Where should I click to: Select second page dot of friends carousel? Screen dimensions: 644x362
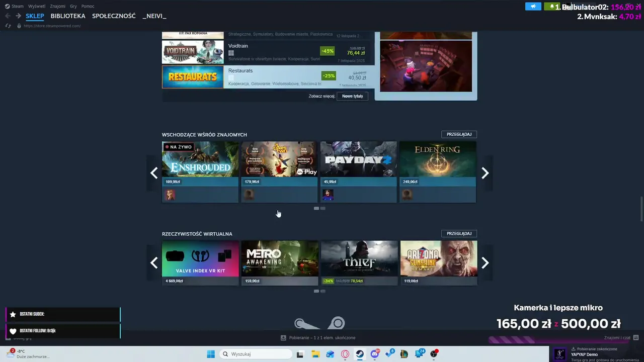(x=323, y=208)
